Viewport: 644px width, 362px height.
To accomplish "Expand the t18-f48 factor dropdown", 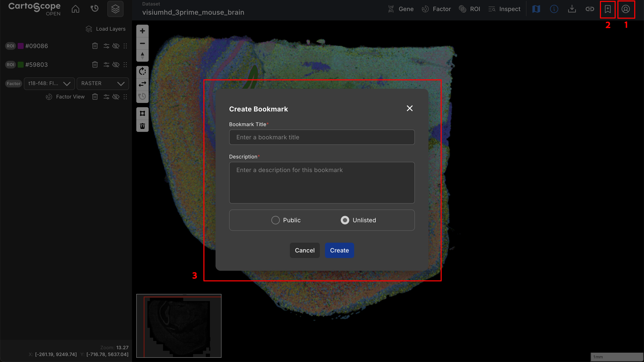I will click(49, 83).
